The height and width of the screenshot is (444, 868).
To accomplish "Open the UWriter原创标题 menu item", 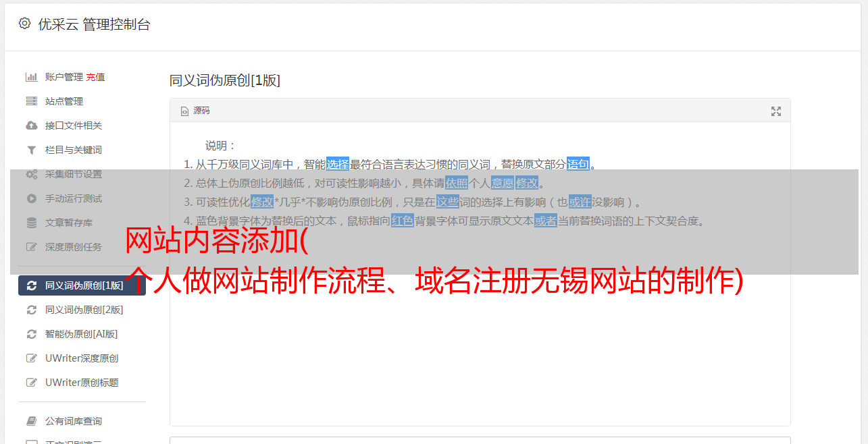I will coord(82,383).
